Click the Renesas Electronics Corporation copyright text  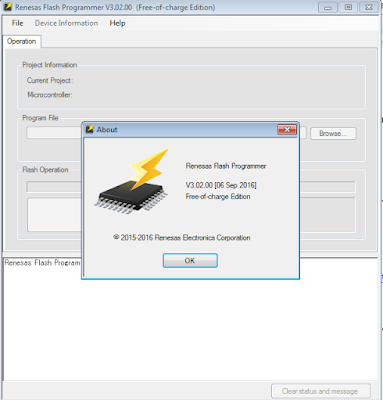click(182, 238)
